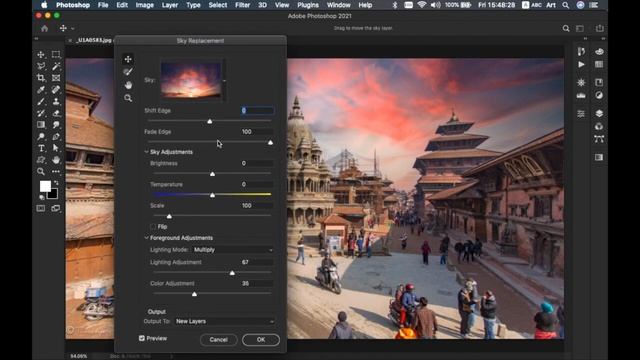Viewport: 640px width, 360px height.
Task: Select the Brush tool
Action: tap(41, 101)
